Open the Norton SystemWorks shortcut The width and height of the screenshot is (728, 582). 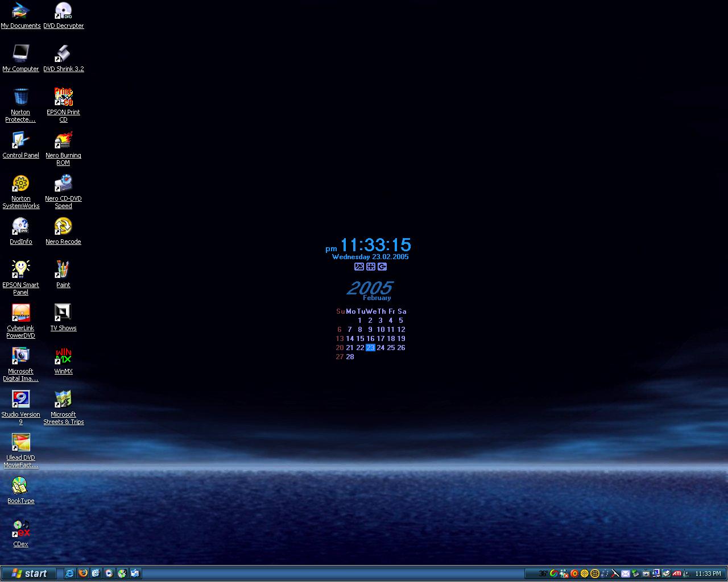[20, 192]
